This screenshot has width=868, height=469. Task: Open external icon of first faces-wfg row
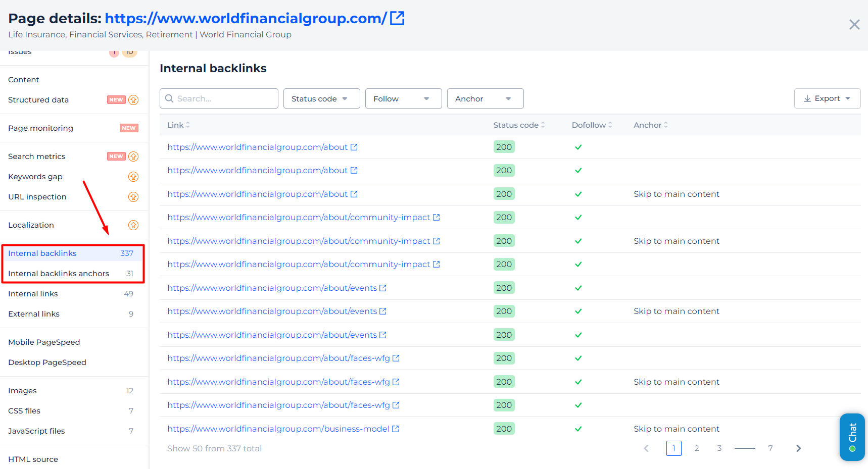[x=396, y=358]
